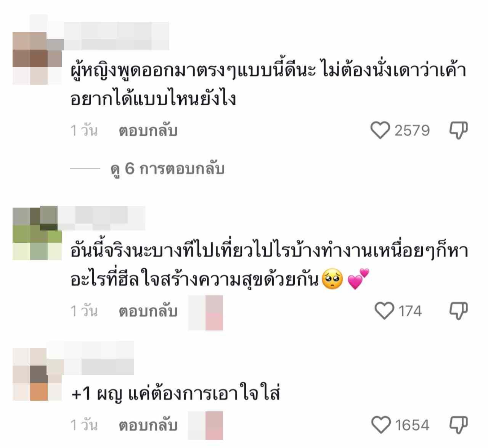Viewport: 488px width, 448px height.
Task: Dislike the comment with 2579 likes
Action: click(x=459, y=130)
